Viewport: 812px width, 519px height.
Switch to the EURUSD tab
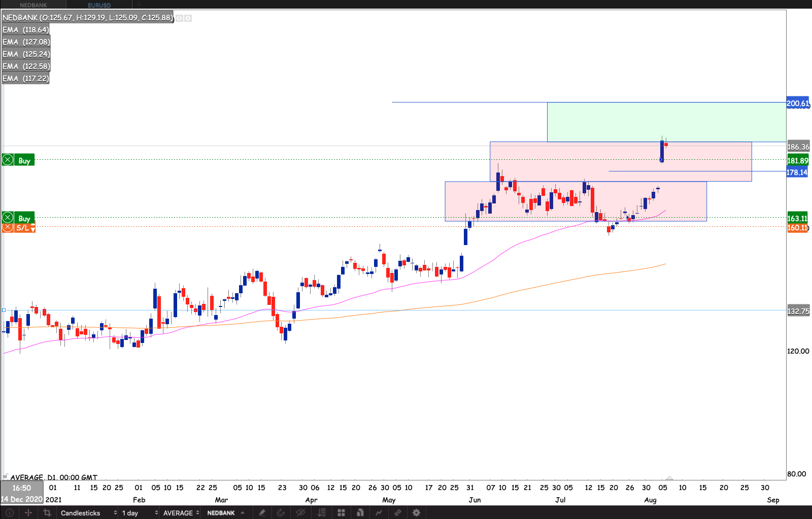click(99, 5)
